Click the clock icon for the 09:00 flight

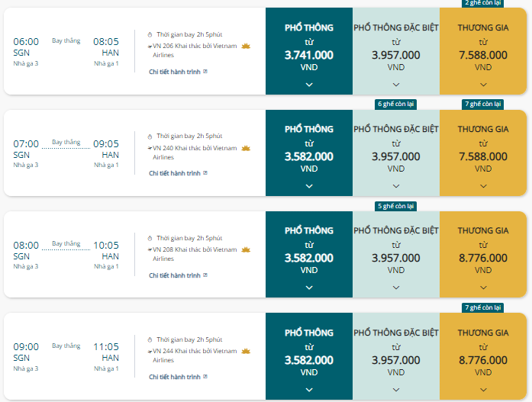tap(150, 339)
